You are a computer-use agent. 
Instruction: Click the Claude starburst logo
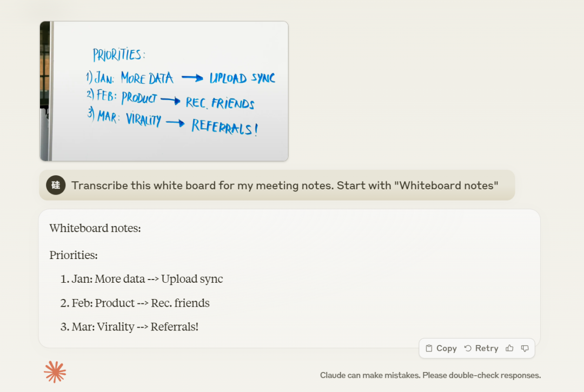coord(55,372)
